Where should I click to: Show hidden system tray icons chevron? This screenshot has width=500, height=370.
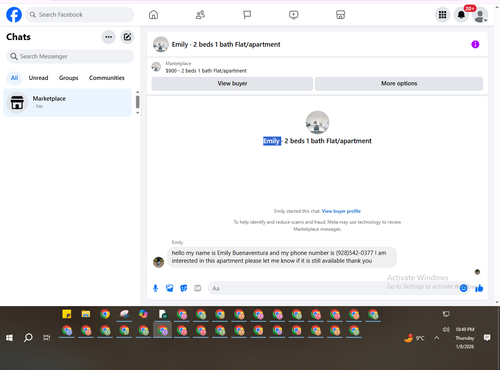click(x=436, y=338)
